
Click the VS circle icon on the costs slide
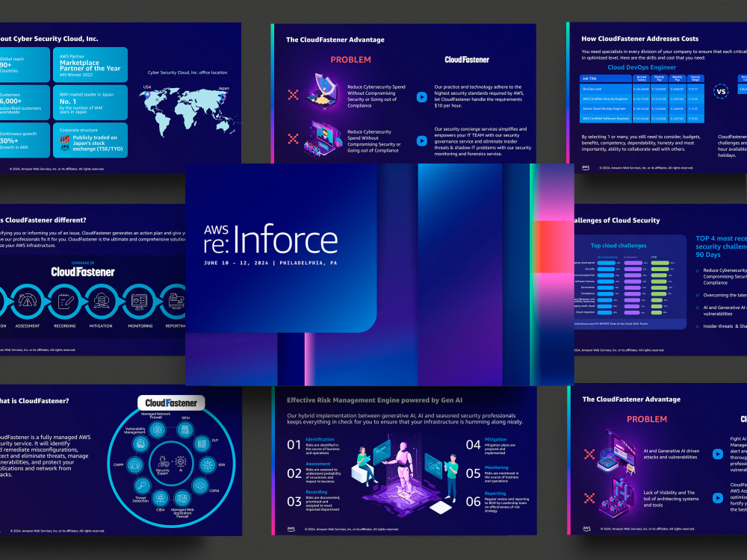pyautogui.click(x=721, y=91)
